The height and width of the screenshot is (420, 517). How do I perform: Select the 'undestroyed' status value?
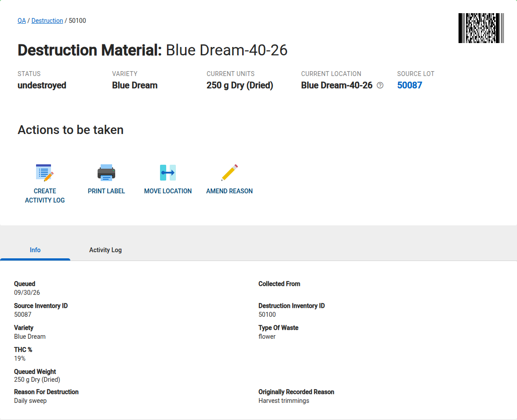[x=42, y=85]
